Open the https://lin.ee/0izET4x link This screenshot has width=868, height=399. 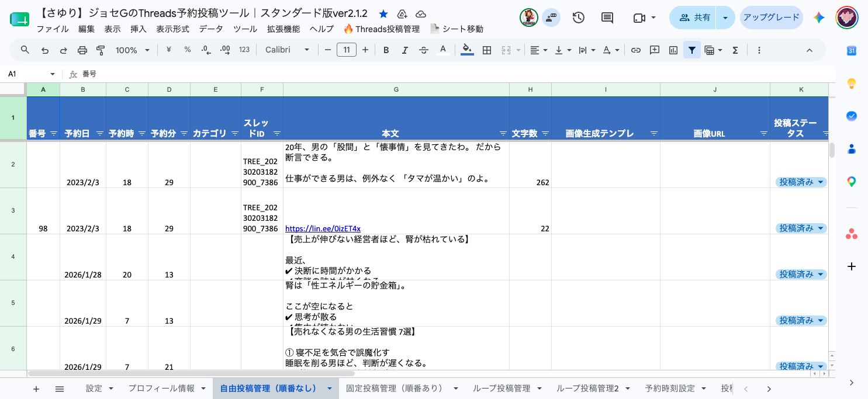pos(323,228)
